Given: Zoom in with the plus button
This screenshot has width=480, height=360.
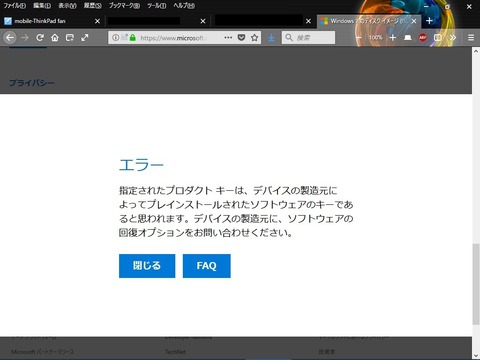Looking at the screenshot, I should [x=393, y=38].
